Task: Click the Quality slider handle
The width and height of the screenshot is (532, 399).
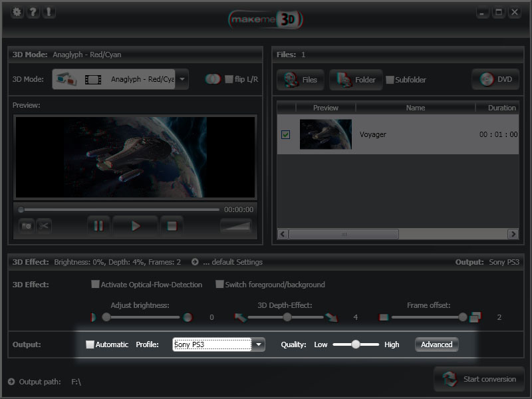Action: (x=356, y=344)
